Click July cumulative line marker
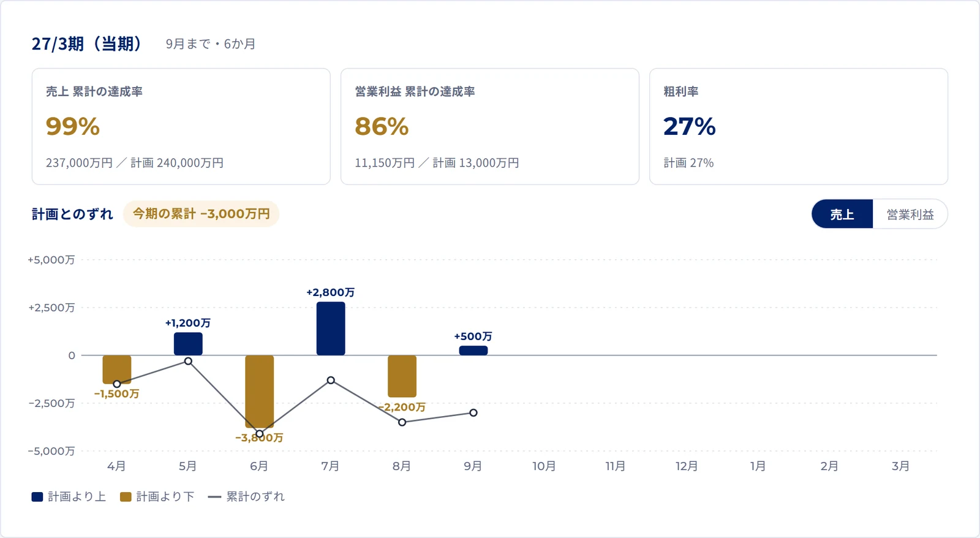980x538 pixels. (331, 381)
